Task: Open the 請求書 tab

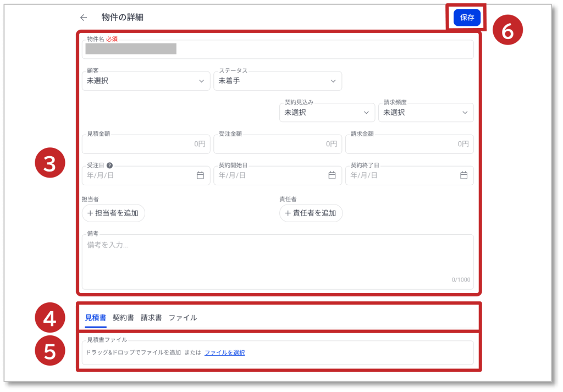Action: [x=151, y=318]
